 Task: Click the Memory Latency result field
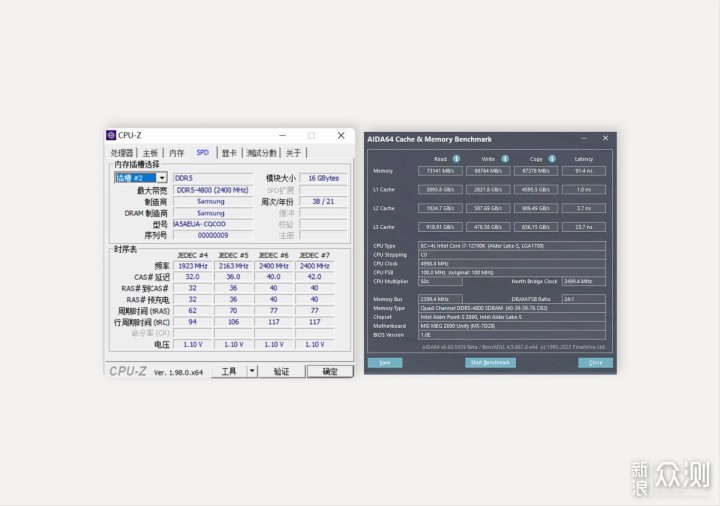point(584,171)
